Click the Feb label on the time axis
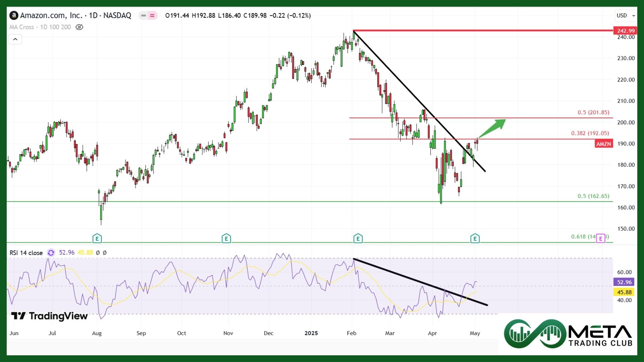 coord(352,333)
